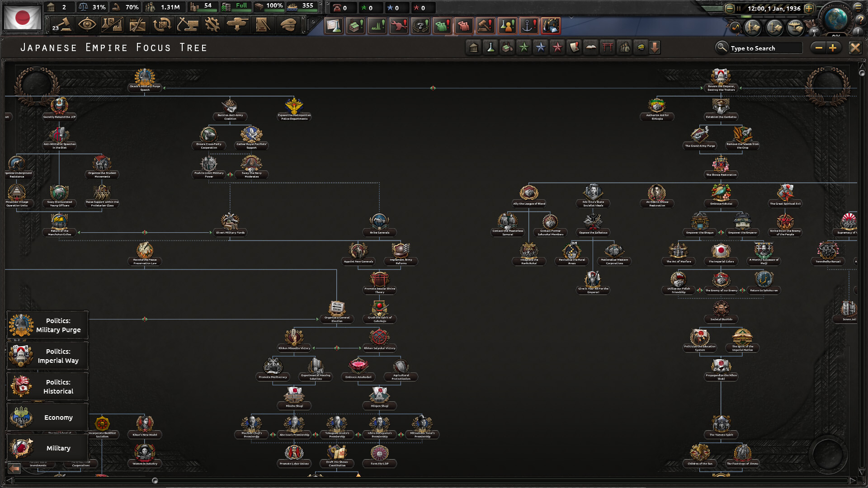Select the Form the LDP focus node

380,455
